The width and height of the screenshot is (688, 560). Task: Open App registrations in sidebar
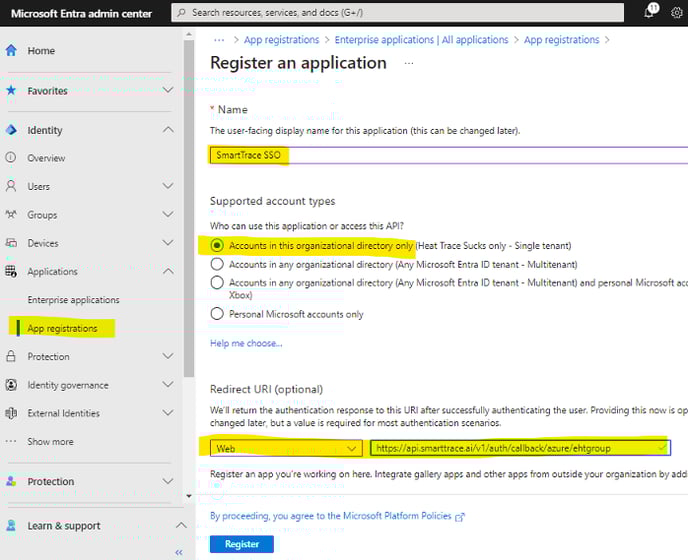pos(62,328)
